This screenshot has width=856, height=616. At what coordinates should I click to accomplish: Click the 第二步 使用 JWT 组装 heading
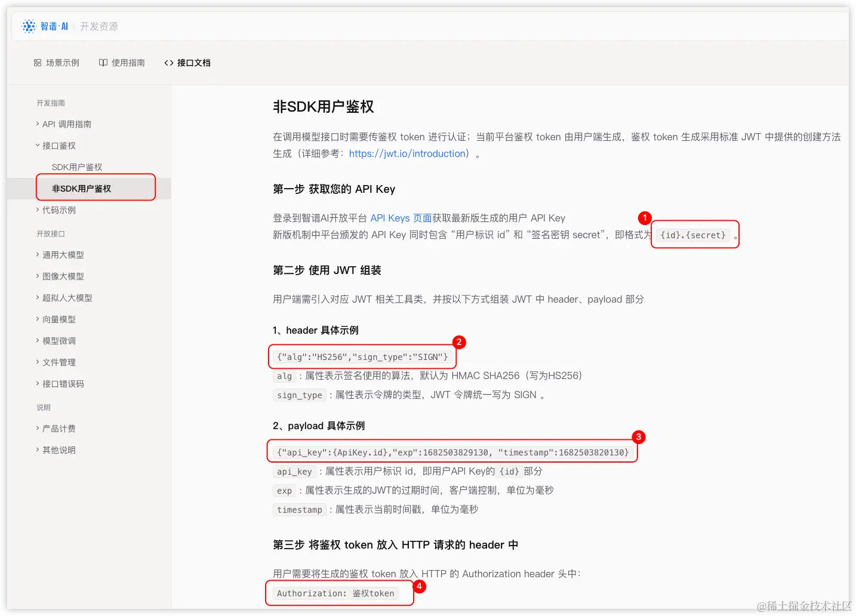tap(327, 270)
